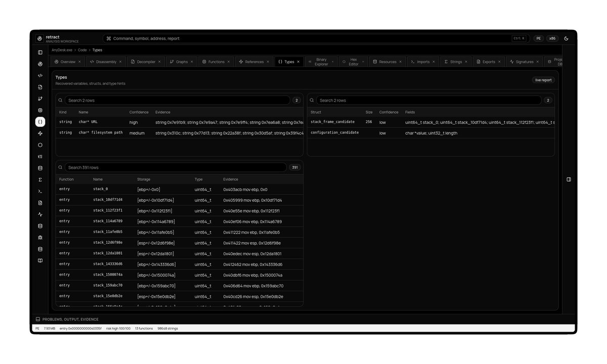Click the open-book icon in the sidebar
The image size is (607, 364).
tap(40, 260)
